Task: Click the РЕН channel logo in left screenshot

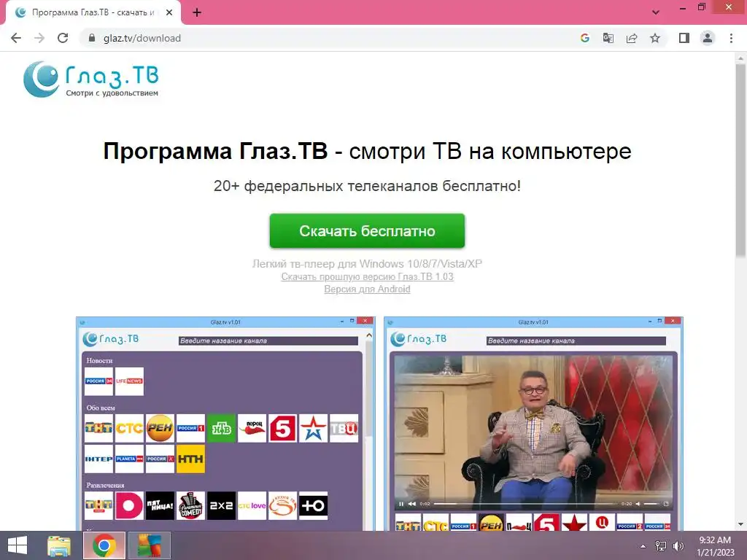Action: [x=160, y=428]
